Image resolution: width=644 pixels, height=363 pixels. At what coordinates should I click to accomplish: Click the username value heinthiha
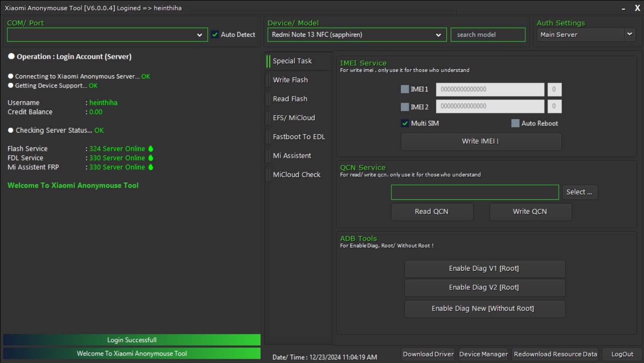(103, 103)
